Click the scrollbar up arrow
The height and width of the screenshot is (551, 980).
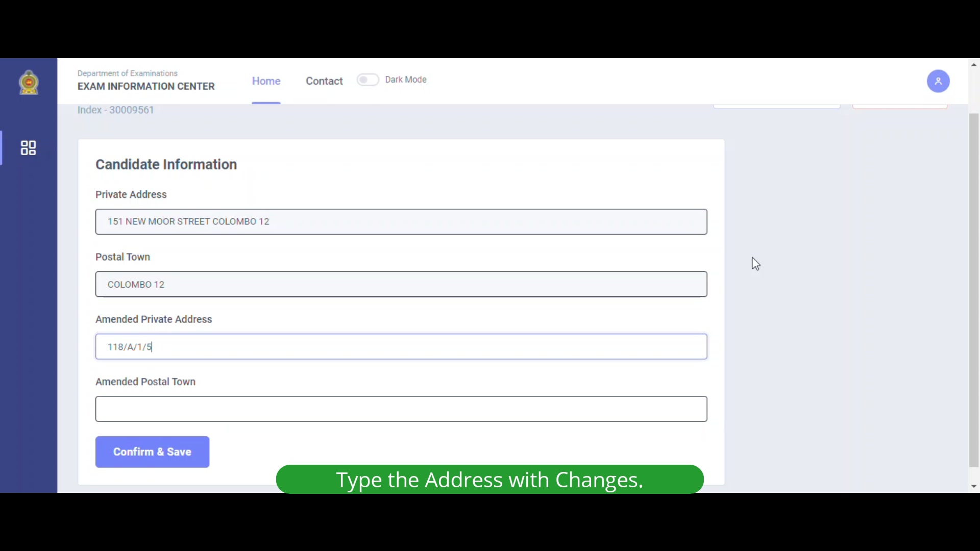(x=974, y=65)
